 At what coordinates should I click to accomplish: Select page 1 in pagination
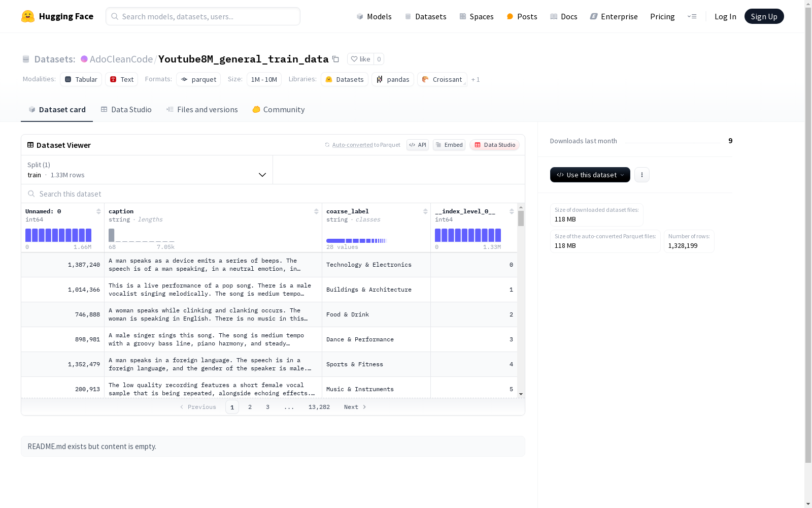pyautogui.click(x=232, y=407)
